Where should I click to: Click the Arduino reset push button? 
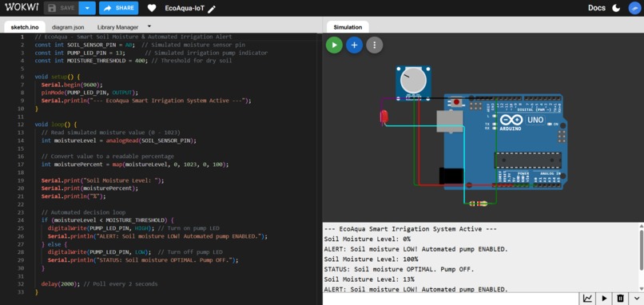456,102
